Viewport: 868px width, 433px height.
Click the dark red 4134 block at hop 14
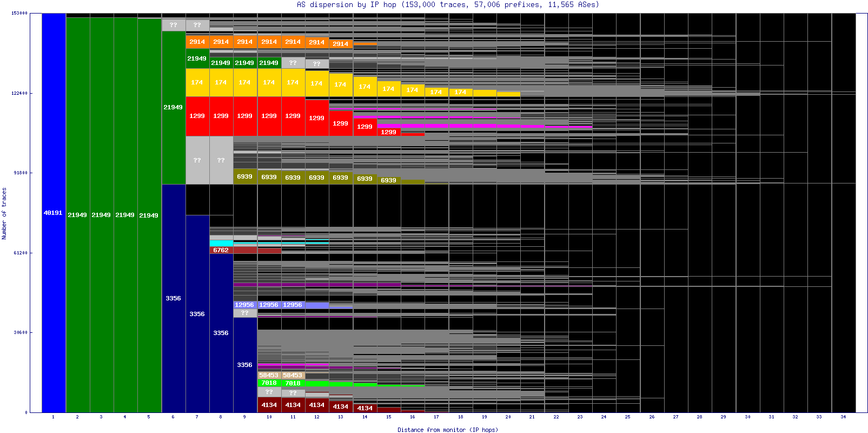click(365, 408)
